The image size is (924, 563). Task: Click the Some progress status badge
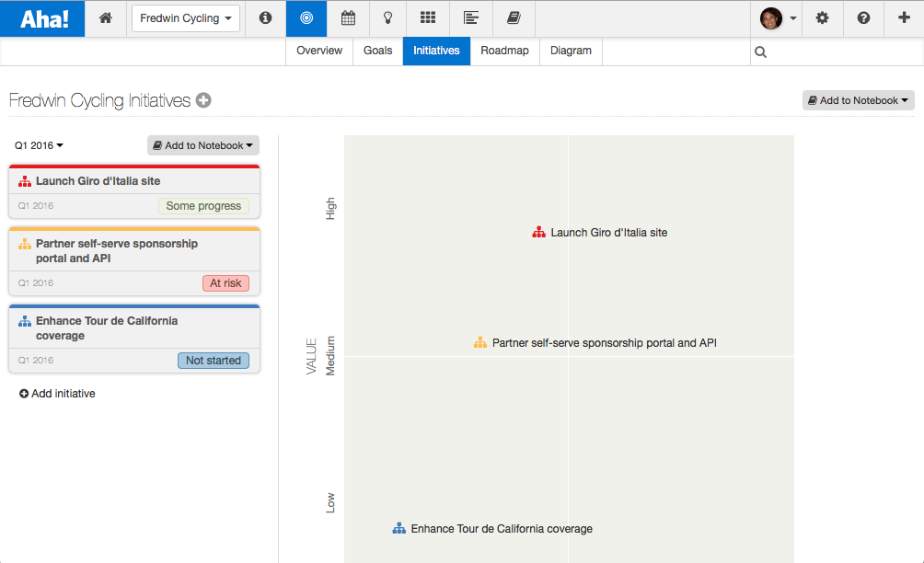pyautogui.click(x=203, y=206)
